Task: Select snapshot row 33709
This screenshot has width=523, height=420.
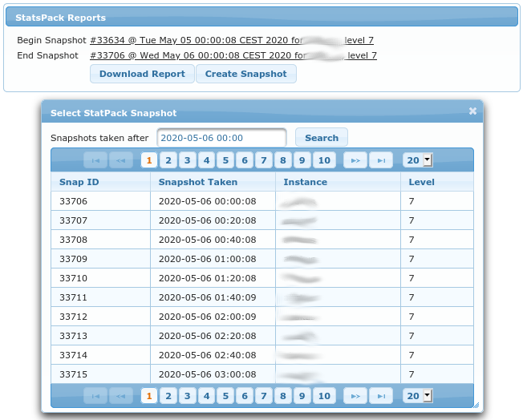Action: 262,259
